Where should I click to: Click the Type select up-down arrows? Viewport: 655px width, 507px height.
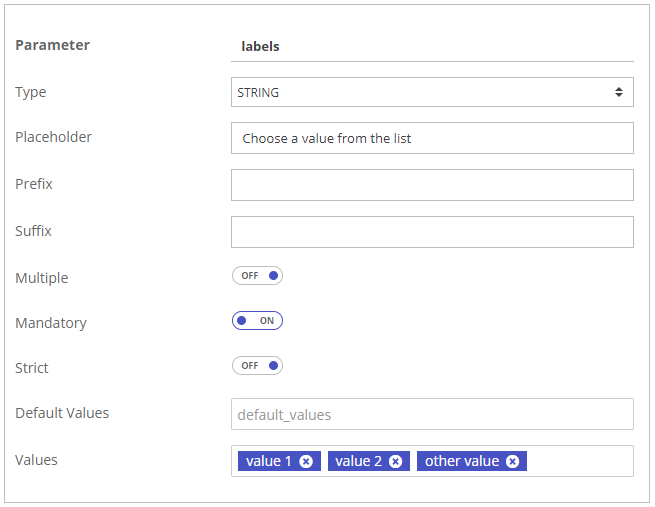tap(619, 93)
